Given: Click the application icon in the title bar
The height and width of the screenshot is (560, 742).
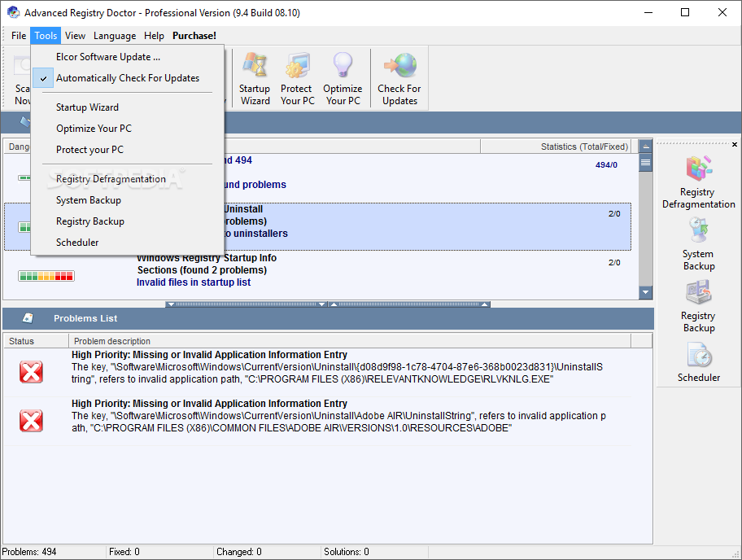Looking at the screenshot, I should (x=13, y=12).
